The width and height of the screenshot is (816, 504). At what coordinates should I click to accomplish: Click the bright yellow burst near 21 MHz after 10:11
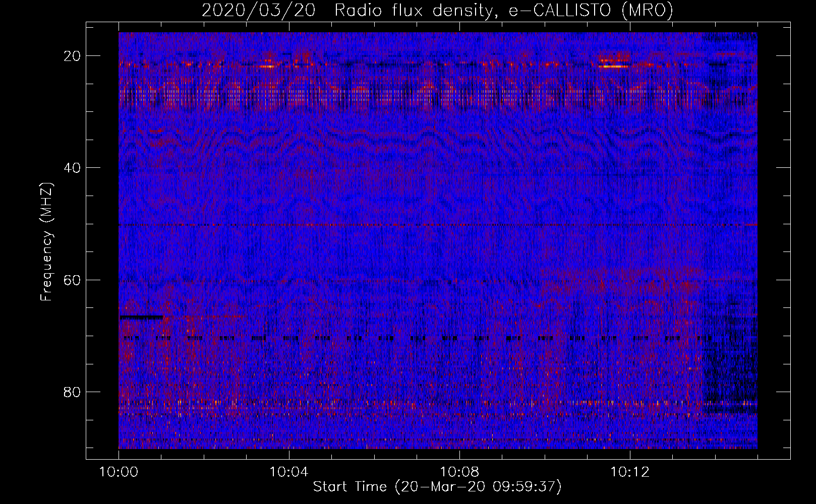point(613,66)
